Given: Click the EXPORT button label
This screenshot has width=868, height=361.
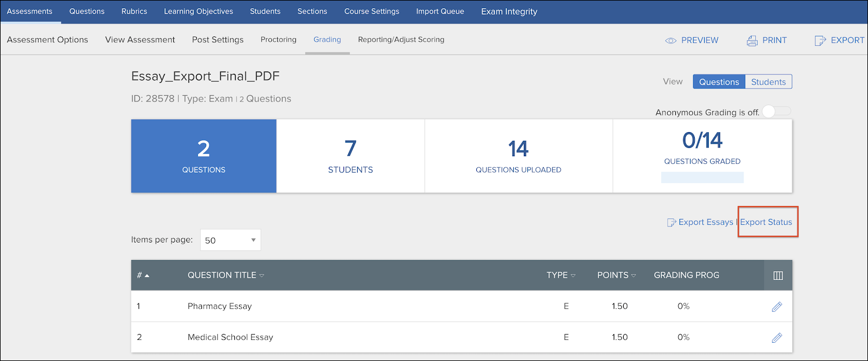Looking at the screenshot, I should 847,41.
